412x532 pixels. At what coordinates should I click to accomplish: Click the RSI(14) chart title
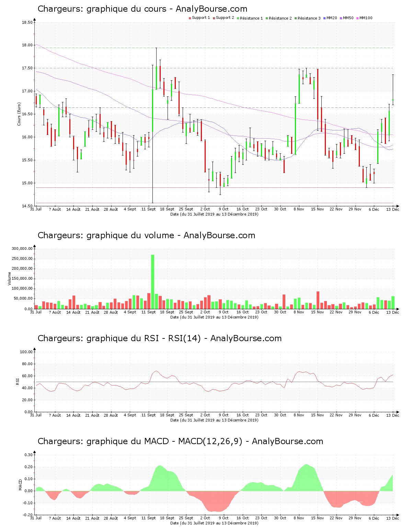click(x=160, y=338)
